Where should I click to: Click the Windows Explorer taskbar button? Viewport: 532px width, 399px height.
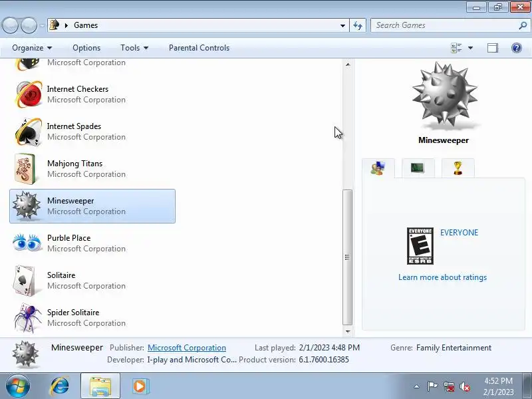click(x=100, y=386)
